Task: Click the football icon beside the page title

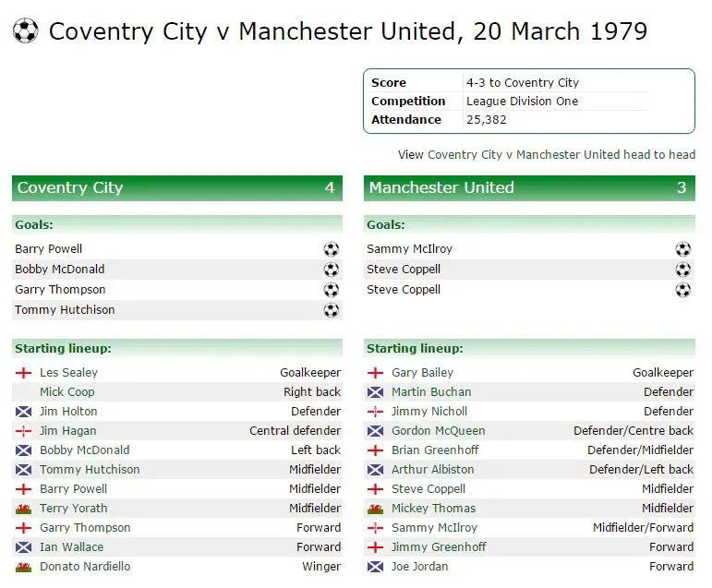Action: (26, 30)
